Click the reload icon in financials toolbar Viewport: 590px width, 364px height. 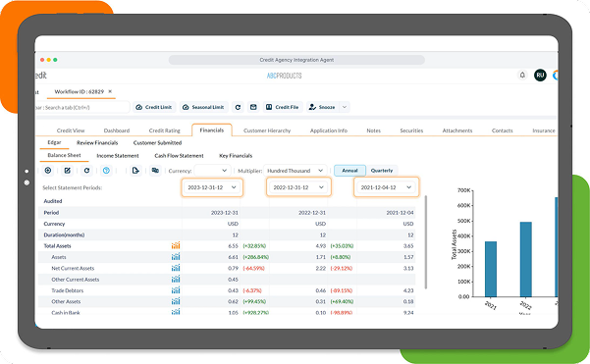tap(87, 171)
